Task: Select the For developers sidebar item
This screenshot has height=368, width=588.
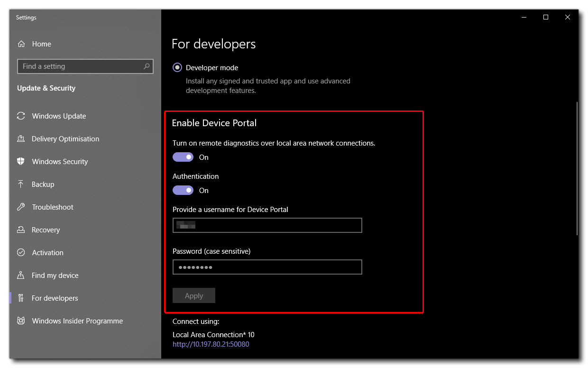Action: pos(55,298)
